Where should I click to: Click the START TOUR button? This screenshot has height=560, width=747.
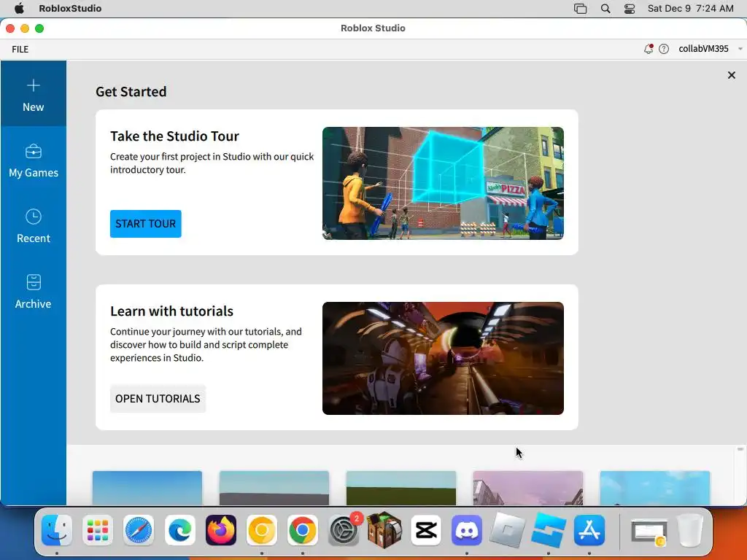coord(145,223)
